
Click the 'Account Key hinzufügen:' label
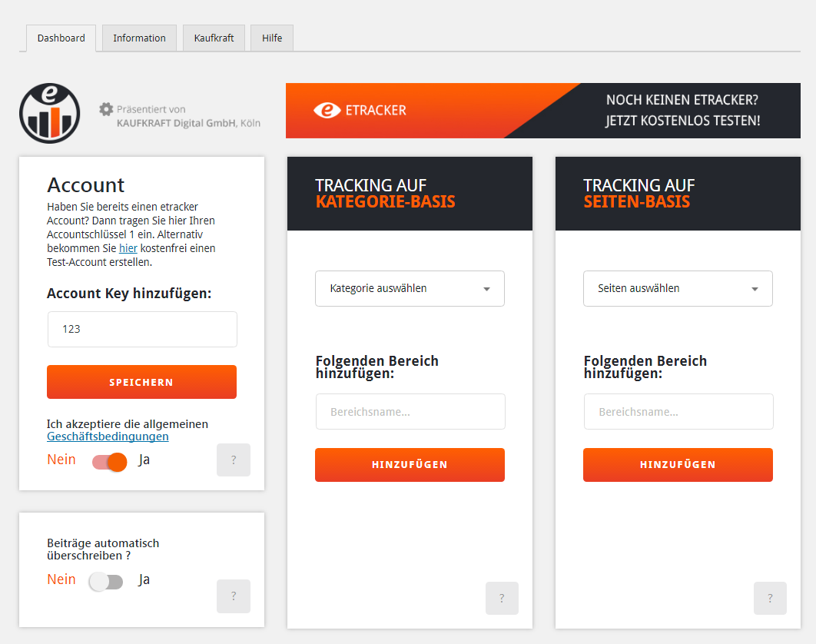tap(129, 294)
